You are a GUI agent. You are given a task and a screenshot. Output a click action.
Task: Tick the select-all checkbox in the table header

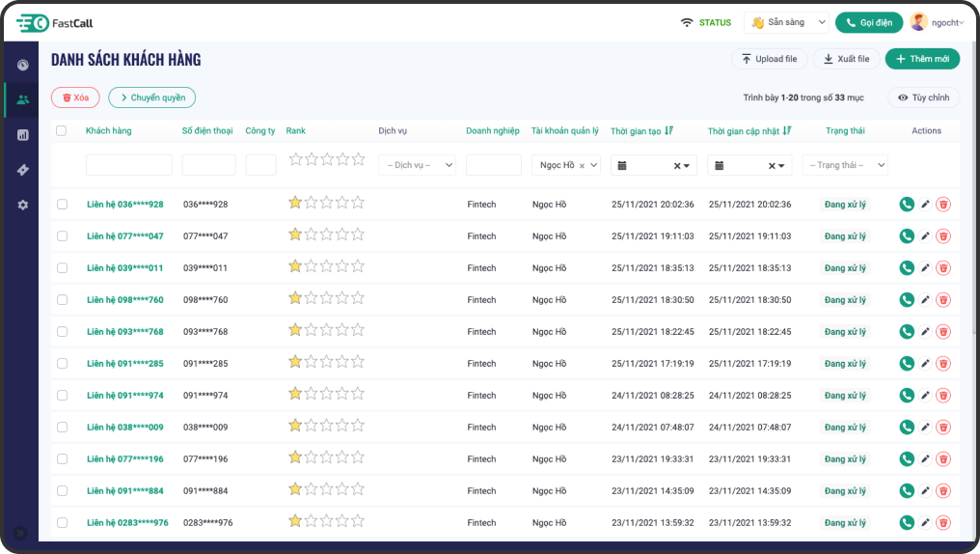click(x=62, y=131)
